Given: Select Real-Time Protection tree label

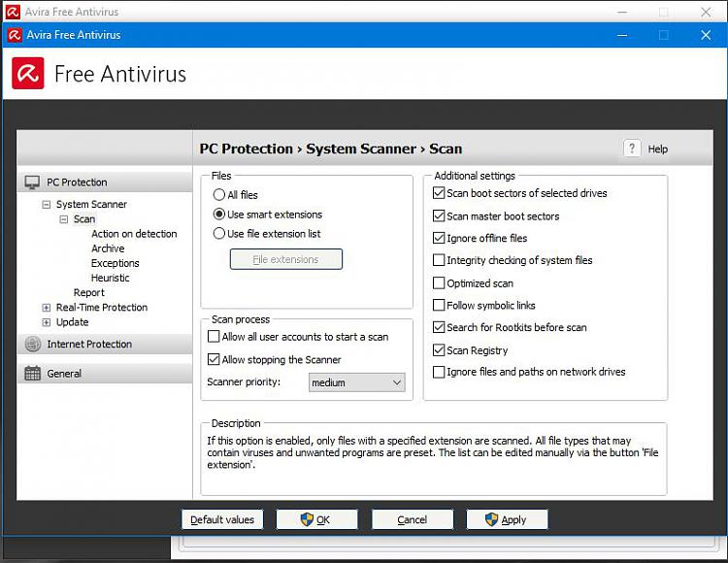Looking at the screenshot, I should [x=102, y=308].
